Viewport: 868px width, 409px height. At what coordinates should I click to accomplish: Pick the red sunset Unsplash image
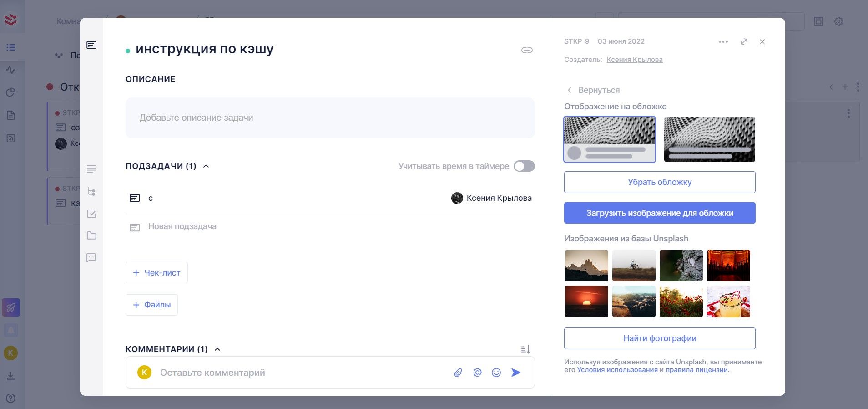pyautogui.click(x=586, y=302)
